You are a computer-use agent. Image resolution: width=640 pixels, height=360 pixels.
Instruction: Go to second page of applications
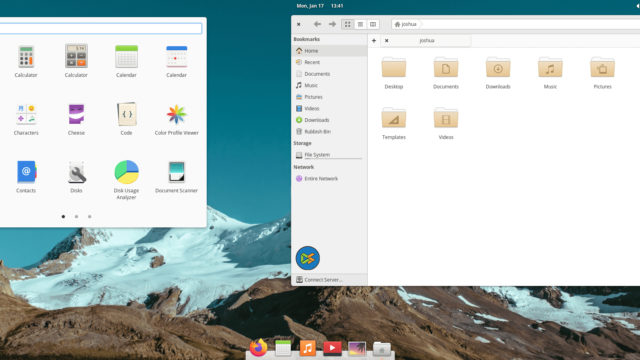point(76,217)
